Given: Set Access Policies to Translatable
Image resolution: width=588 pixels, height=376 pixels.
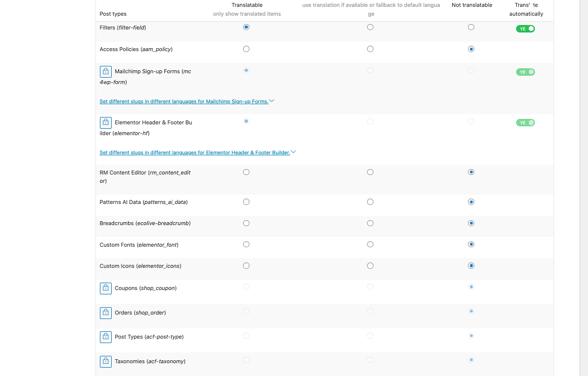Looking at the screenshot, I should coord(247,49).
